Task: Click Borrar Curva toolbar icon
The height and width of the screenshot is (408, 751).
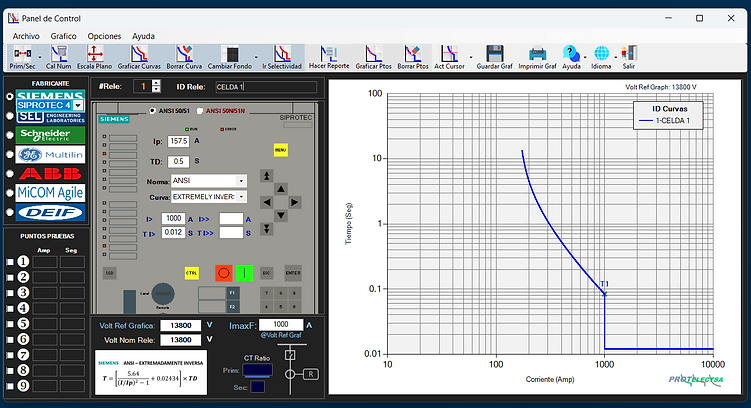Action: click(x=184, y=57)
